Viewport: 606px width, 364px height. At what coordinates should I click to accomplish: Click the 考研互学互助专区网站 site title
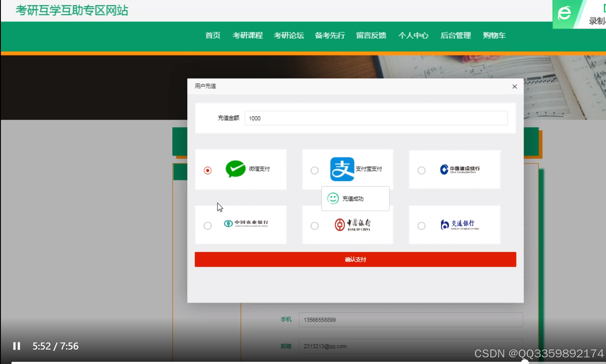coord(72,11)
